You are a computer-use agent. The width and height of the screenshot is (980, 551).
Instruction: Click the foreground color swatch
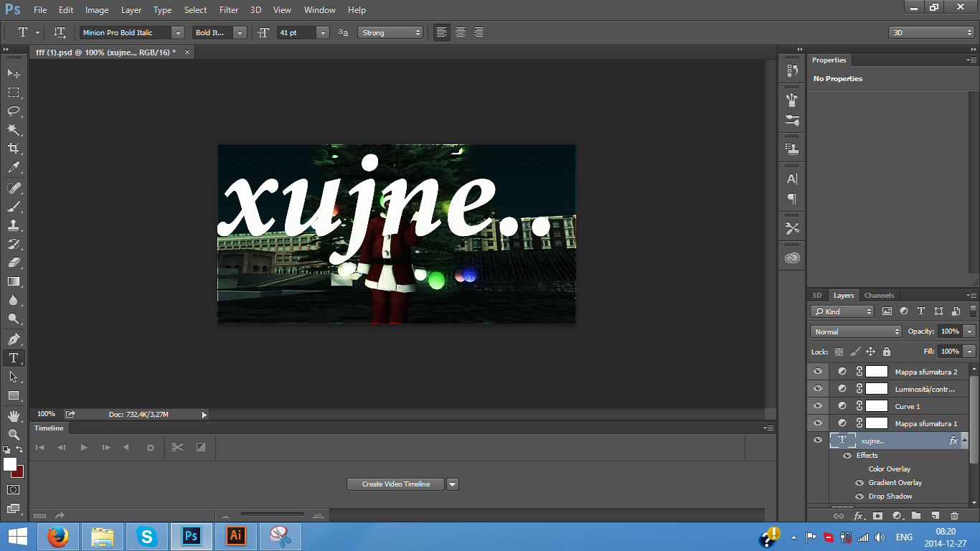[10, 464]
